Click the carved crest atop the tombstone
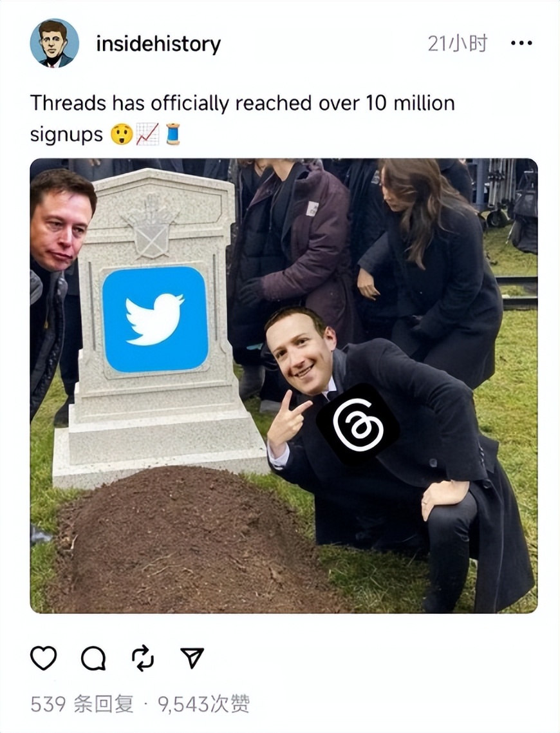 click(151, 227)
